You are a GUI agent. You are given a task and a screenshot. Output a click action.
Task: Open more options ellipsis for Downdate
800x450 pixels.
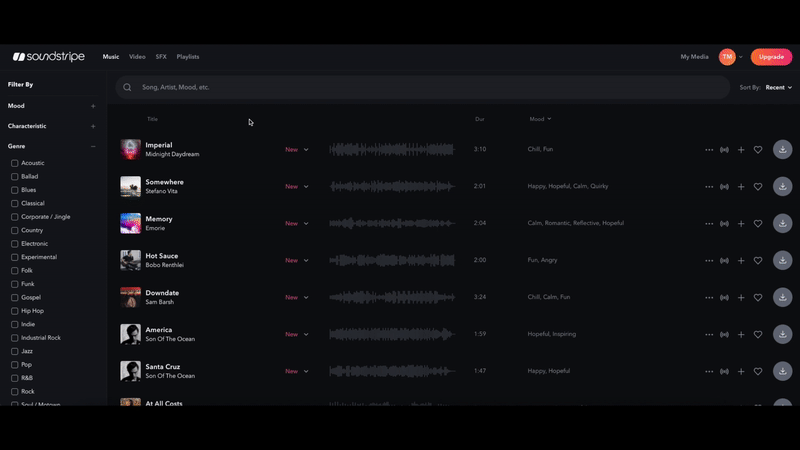pos(709,297)
